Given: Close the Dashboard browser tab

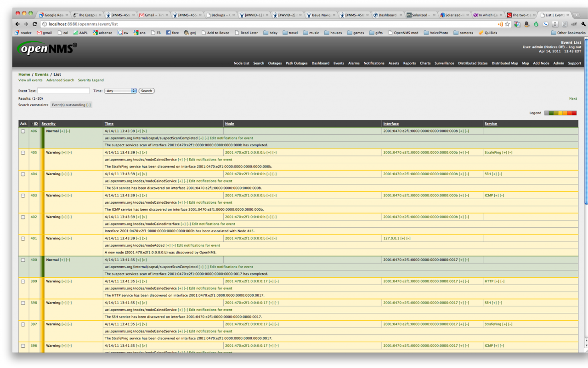Looking at the screenshot, I should point(400,15).
